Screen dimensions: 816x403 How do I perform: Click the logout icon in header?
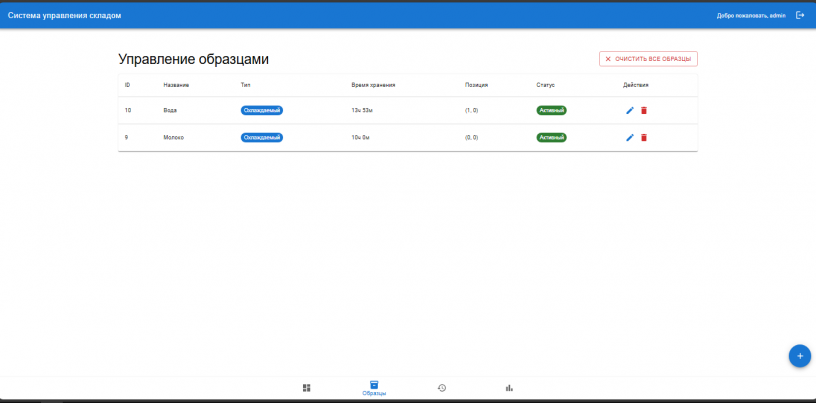[800, 15]
